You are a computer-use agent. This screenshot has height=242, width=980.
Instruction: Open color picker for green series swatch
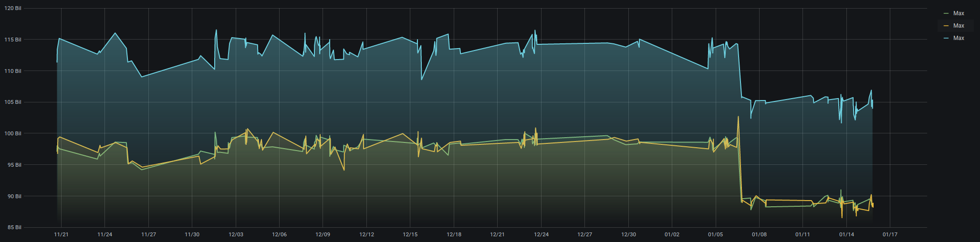point(946,13)
